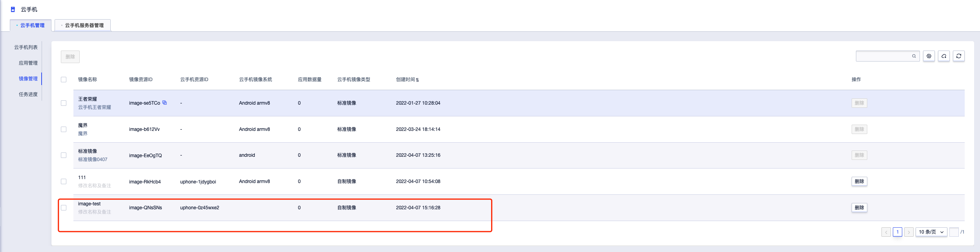The width and height of the screenshot is (980, 252).
Task: Toggle the select-all header checkbox
Action: tap(64, 80)
